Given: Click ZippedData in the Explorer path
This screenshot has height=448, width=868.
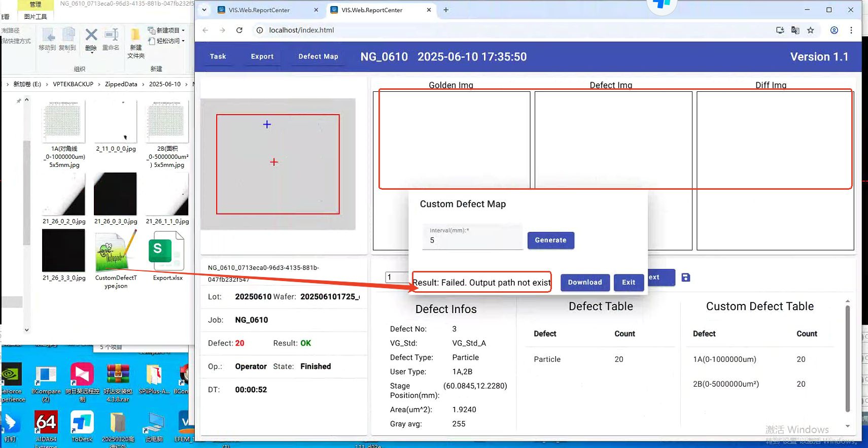Looking at the screenshot, I should [x=121, y=84].
